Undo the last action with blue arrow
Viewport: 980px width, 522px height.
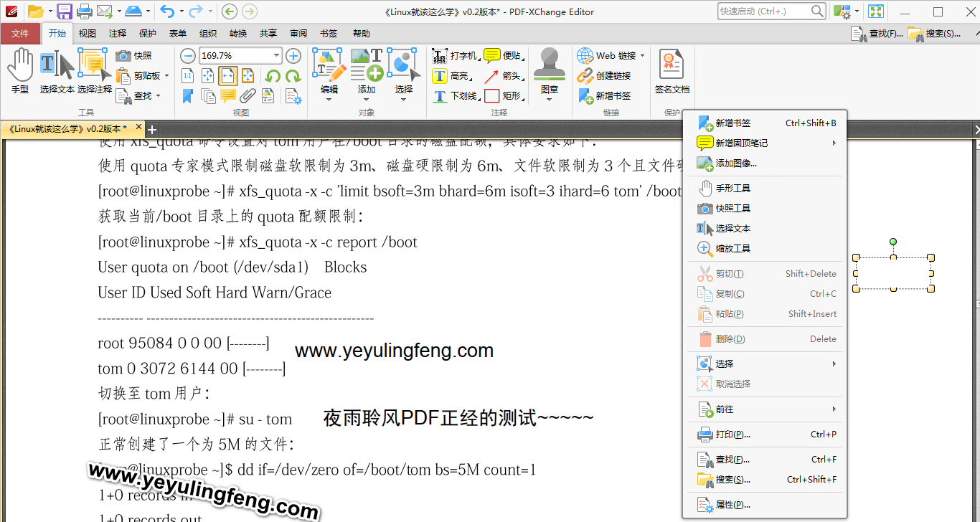click(167, 11)
